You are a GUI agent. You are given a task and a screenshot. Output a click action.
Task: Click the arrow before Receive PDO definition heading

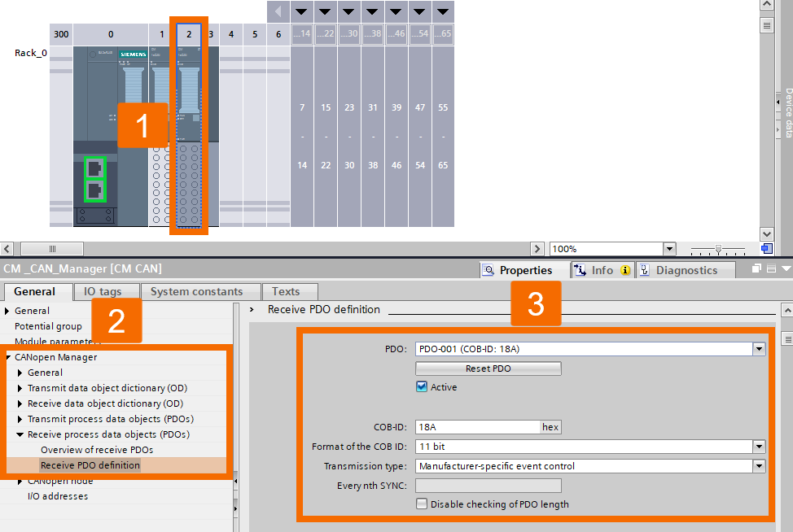[252, 309]
